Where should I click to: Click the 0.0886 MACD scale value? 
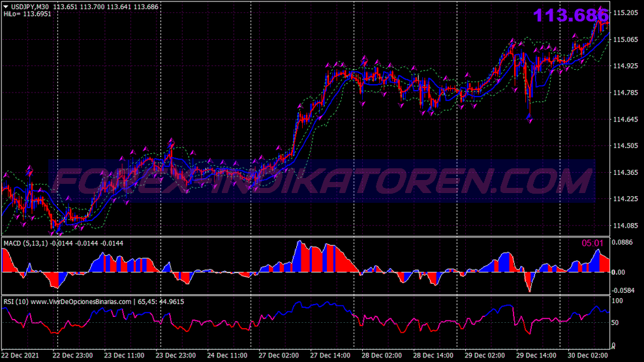click(621, 242)
